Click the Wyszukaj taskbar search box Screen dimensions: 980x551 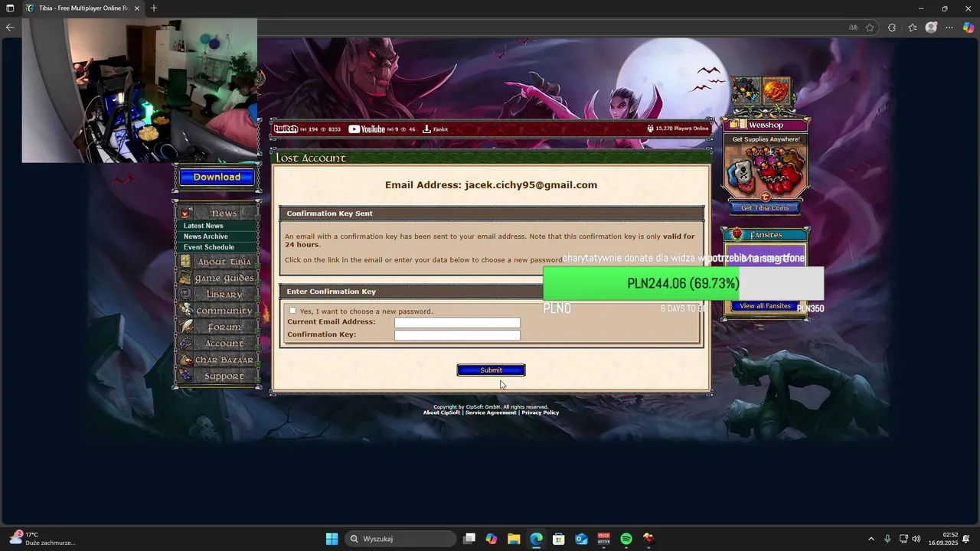click(x=400, y=539)
